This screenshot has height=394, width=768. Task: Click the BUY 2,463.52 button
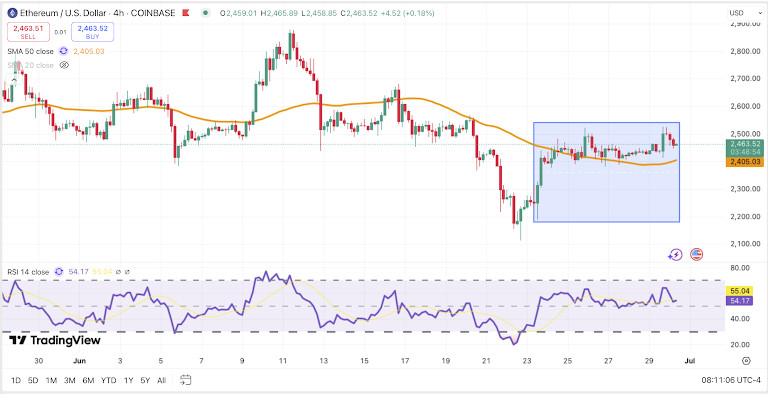[x=93, y=32]
